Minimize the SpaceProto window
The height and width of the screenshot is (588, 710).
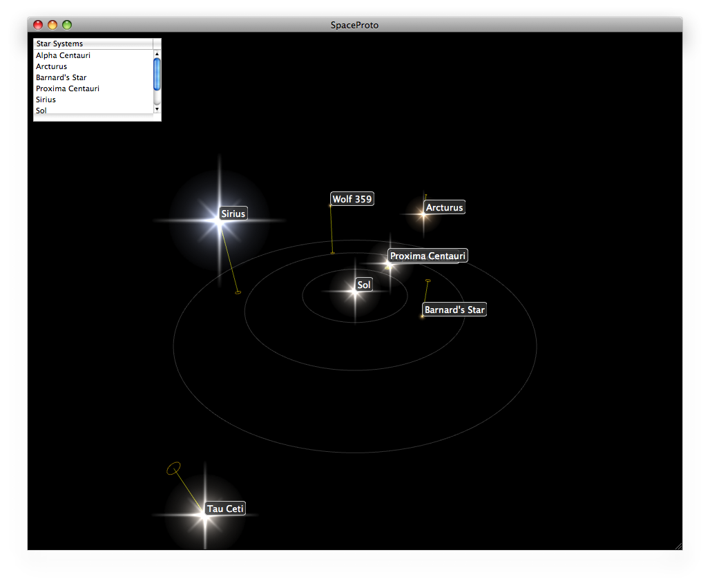pyautogui.click(x=52, y=25)
